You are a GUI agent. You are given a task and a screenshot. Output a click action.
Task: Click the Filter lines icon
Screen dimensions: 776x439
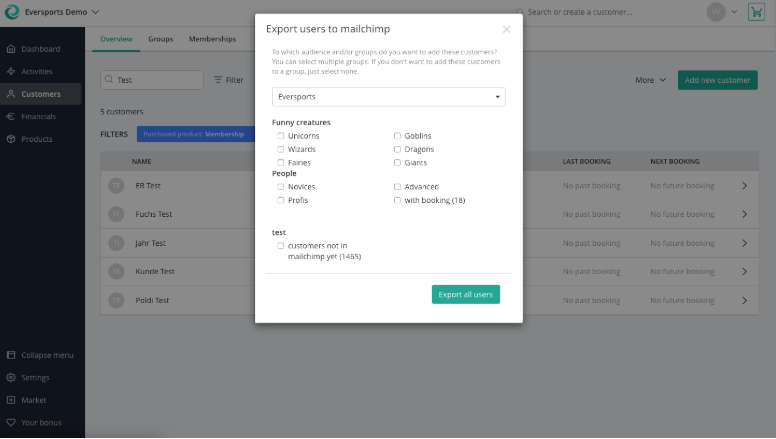(218, 80)
